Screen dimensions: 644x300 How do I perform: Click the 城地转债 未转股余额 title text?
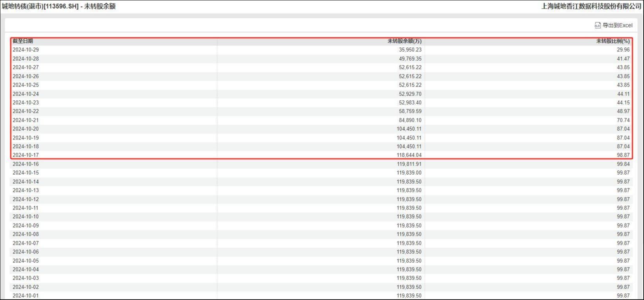(x=59, y=6)
